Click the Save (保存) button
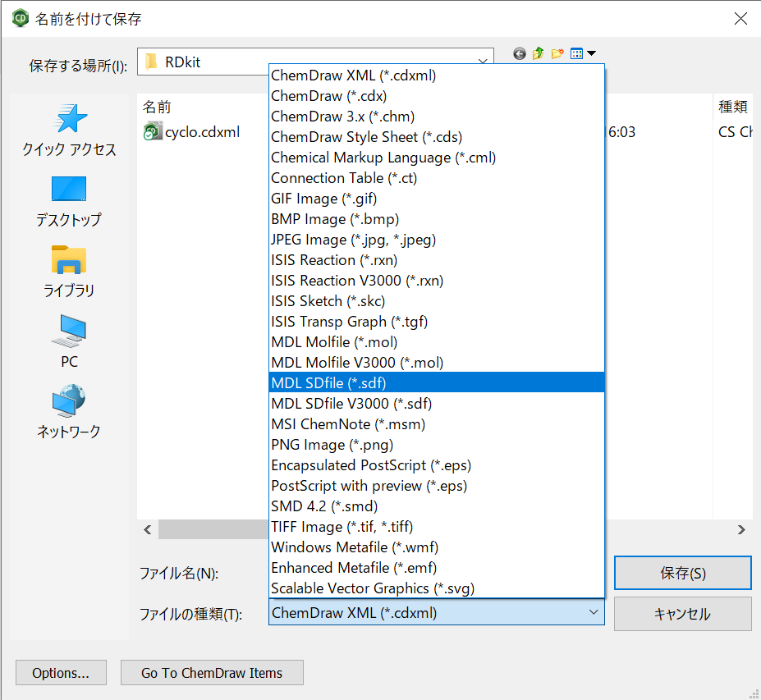The width and height of the screenshot is (761, 700). [x=683, y=573]
